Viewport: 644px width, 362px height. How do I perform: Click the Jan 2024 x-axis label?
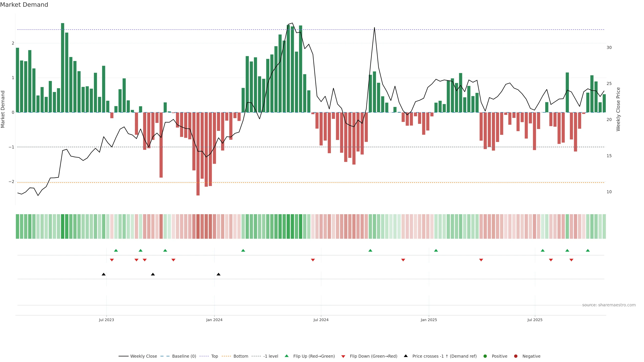tap(214, 320)
